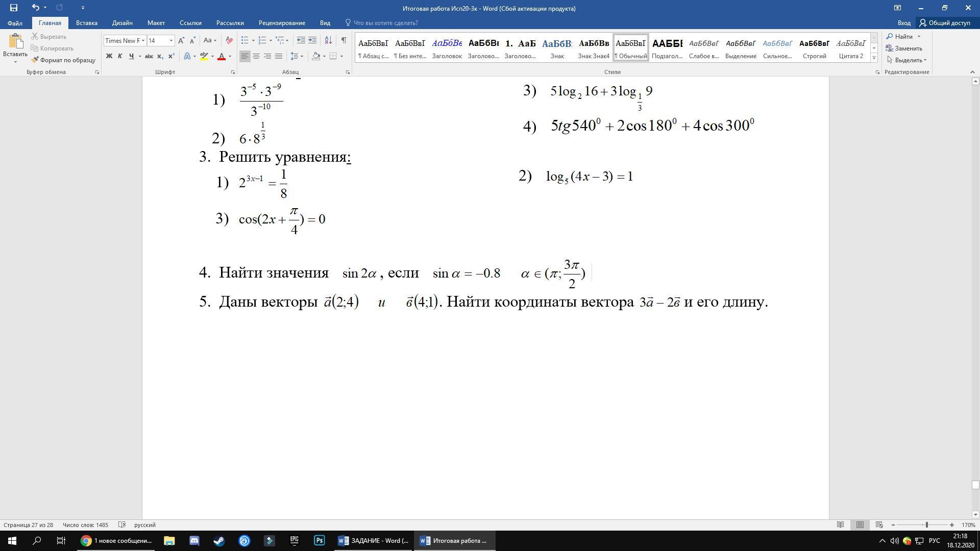Open Photoshop from the taskbar
Viewport: 980px width, 551px height.
(319, 540)
